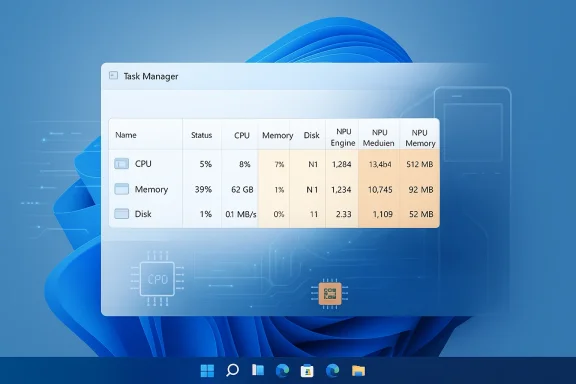This screenshot has width=576, height=384.
Task: Click the 1,109 NPU Meduien value
Action: click(383, 214)
